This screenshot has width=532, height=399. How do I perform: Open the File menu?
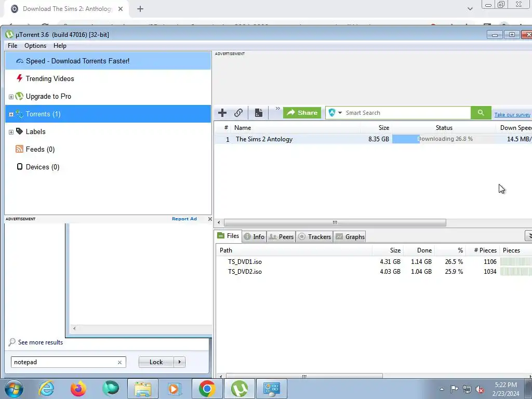[x=12, y=46]
